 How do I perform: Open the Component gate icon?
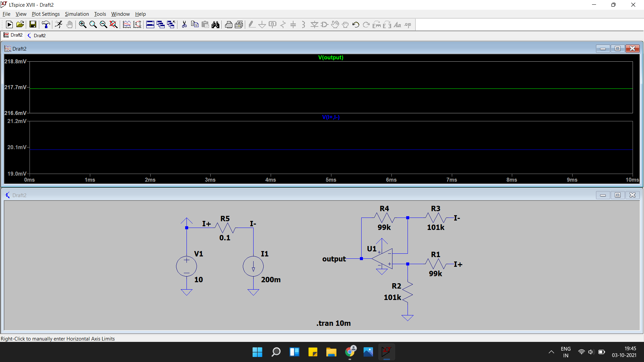pyautogui.click(x=325, y=24)
